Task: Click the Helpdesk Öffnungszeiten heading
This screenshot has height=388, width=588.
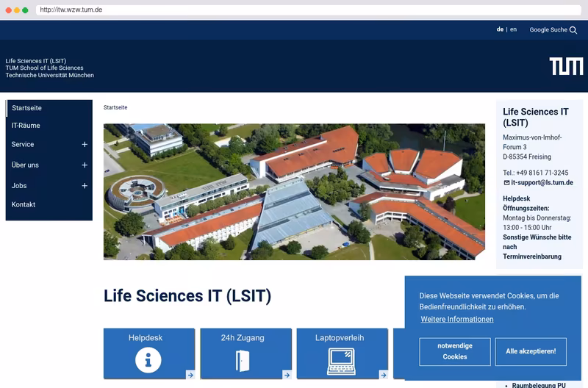Action: point(526,203)
